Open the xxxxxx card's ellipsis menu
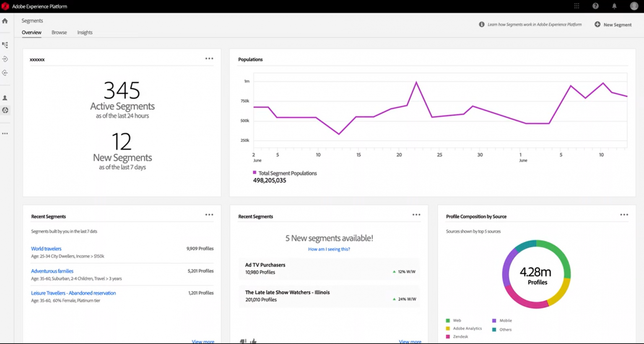 (209, 58)
